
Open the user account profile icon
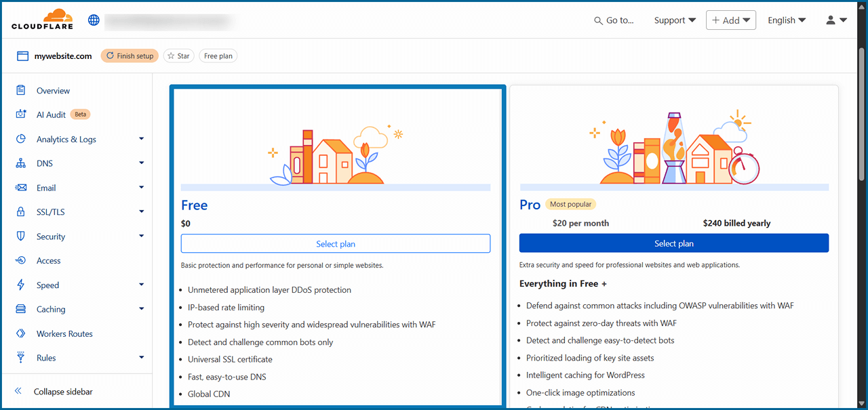(x=831, y=20)
